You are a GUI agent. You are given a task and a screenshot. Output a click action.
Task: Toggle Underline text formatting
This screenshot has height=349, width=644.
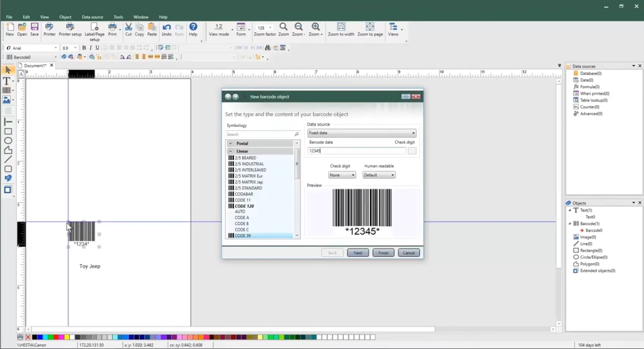(98, 48)
